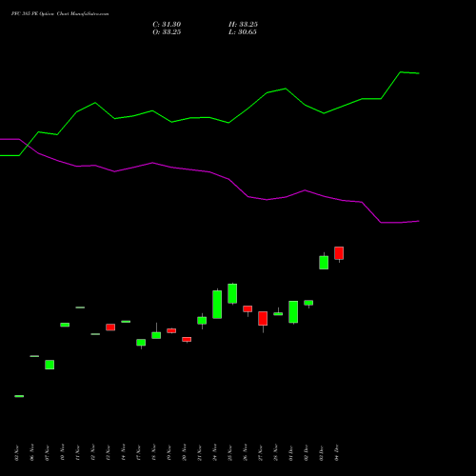
Task: Click the low value L: 30.65
Action: pos(243,32)
